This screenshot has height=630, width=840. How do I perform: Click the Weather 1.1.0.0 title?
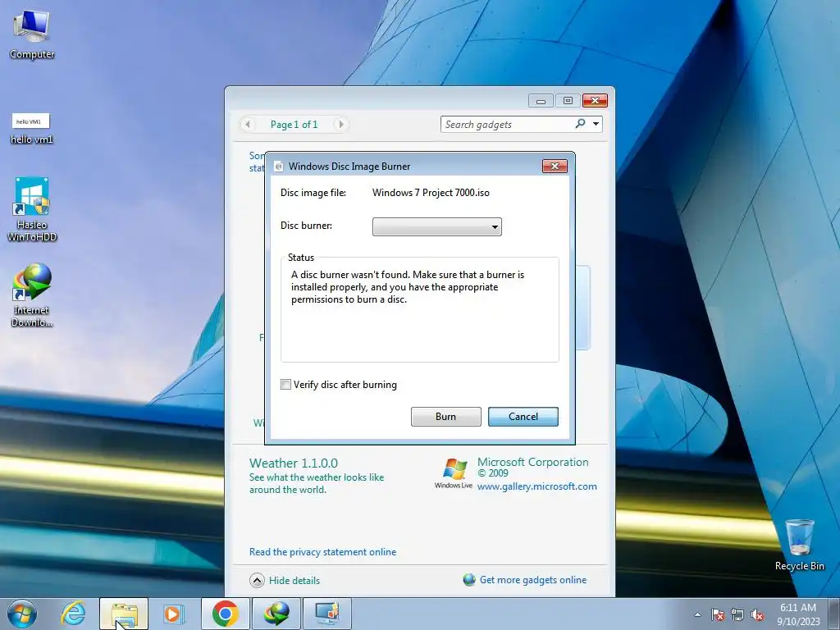294,463
